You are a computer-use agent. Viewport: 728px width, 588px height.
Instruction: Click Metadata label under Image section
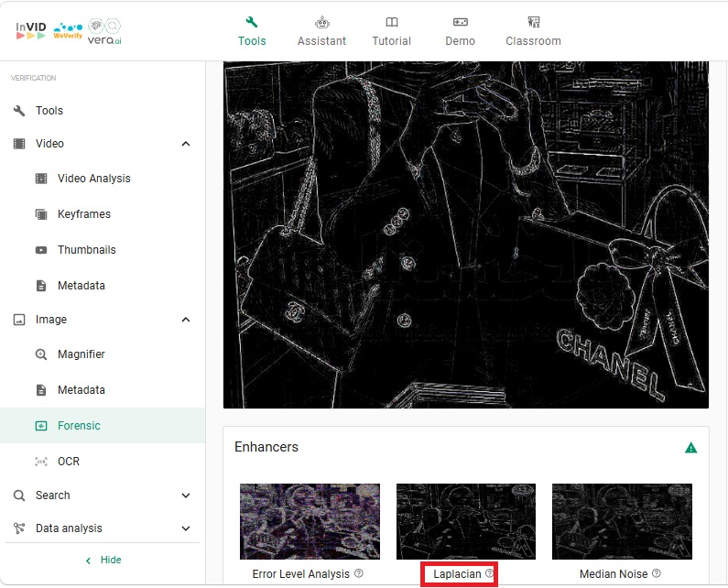(81, 390)
